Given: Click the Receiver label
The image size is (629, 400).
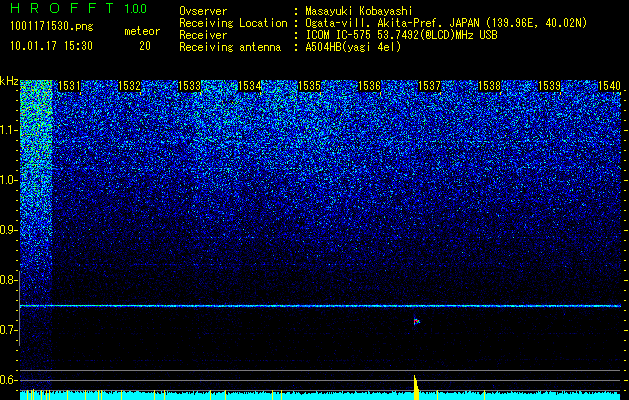Looking at the screenshot, I should 203,35.
